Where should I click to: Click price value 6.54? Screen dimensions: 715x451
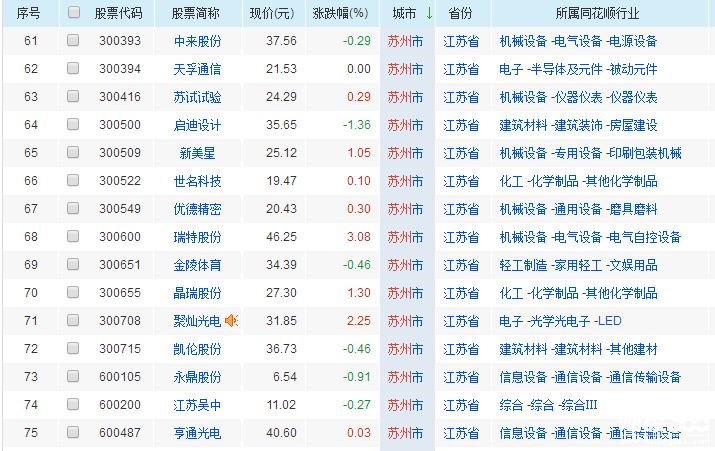click(285, 377)
